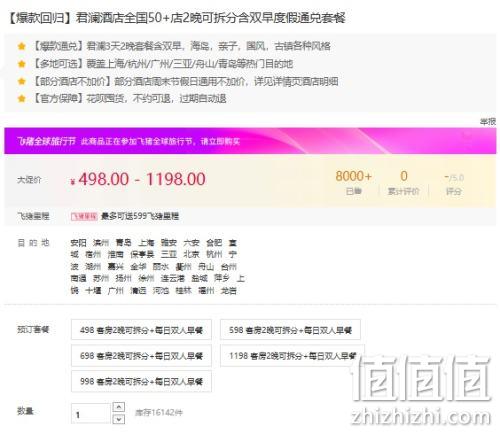Image resolution: width=500 pixels, height=434 pixels.
Task: Click the 评分 rating score
Action: click(454, 184)
